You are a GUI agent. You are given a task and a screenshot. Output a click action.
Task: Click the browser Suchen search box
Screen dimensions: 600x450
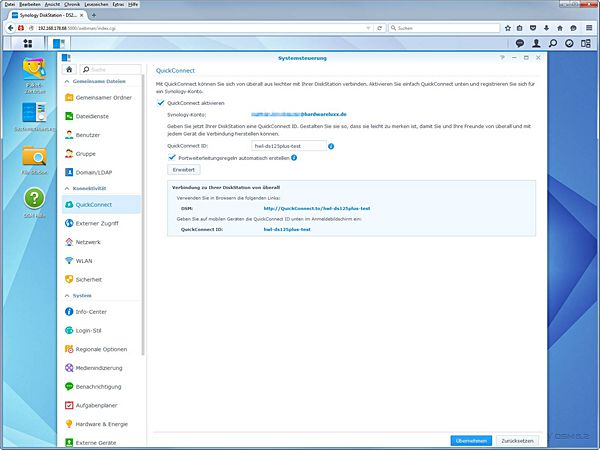pyautogui.click(x=444, y=28)
